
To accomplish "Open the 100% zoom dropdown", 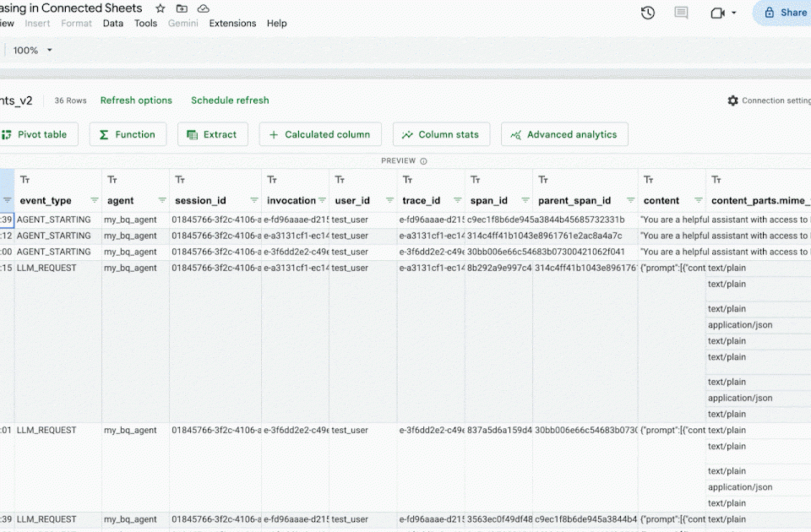I will pos(32,50).
